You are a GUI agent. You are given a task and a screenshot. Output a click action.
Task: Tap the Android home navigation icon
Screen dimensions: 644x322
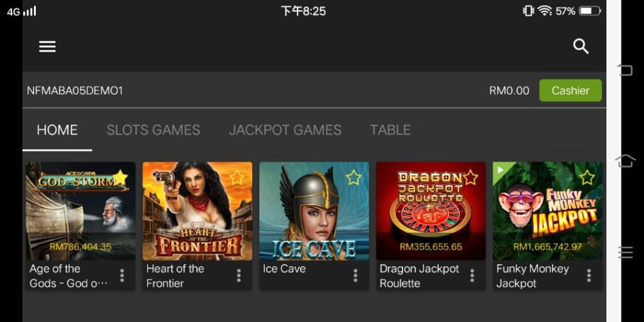click(x=625, y=162)
